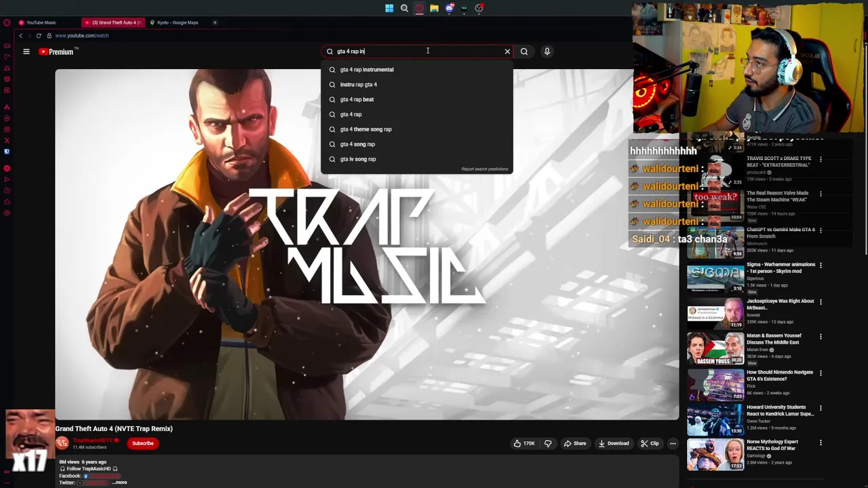The height and width of the screenshot is (488, 868).
Task: Pick the bare 'gta 4 rap' suggestion
Action: tap(417, 114)
